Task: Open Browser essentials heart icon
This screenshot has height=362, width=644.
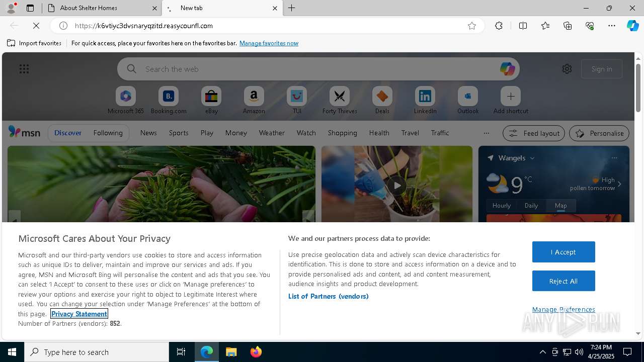Action: [x=590, y=26]
